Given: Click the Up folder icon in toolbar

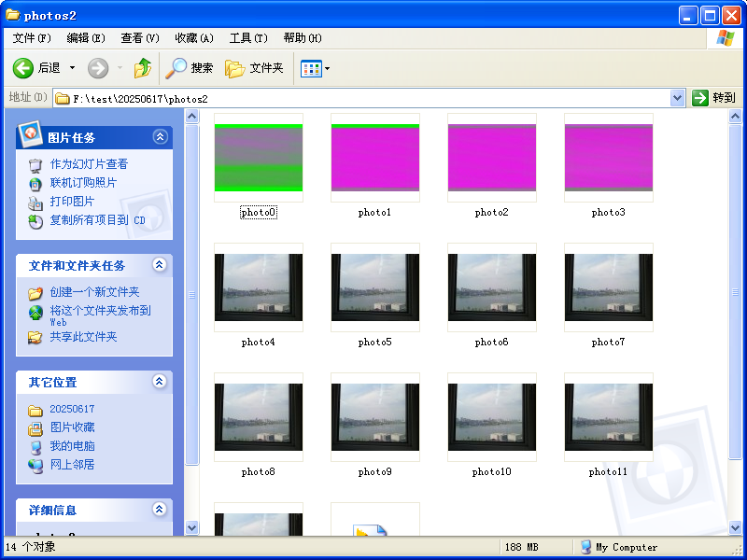Looking at the screenshot, I should (143, 68).
